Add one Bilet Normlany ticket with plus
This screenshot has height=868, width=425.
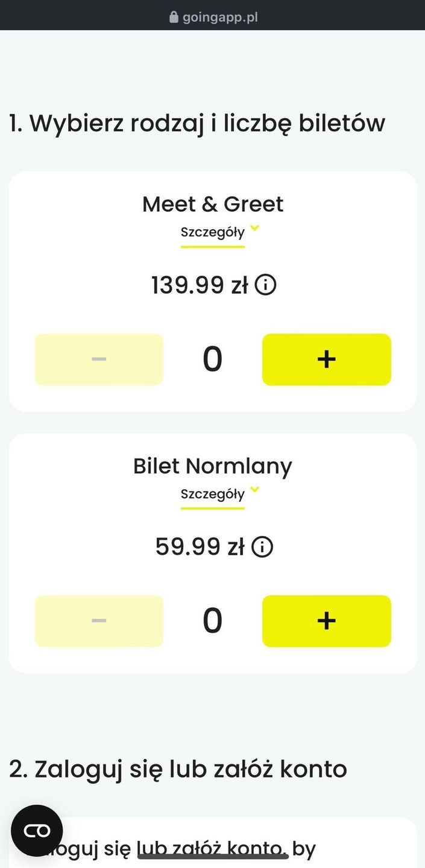(x=327, y=621)
